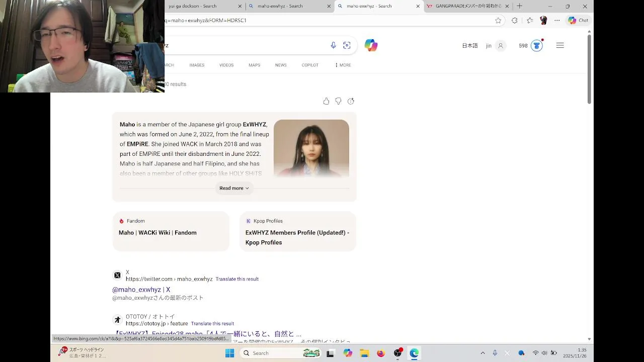The height and width of the screenshot is (362, 644).
Task: Open visual search with the camera icon
Action: pyautogui.click(x=347, y=45)
